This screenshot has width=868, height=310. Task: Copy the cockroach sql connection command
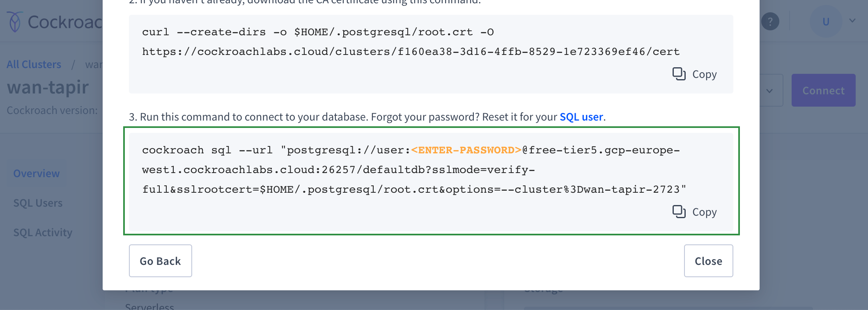(695, 212)
